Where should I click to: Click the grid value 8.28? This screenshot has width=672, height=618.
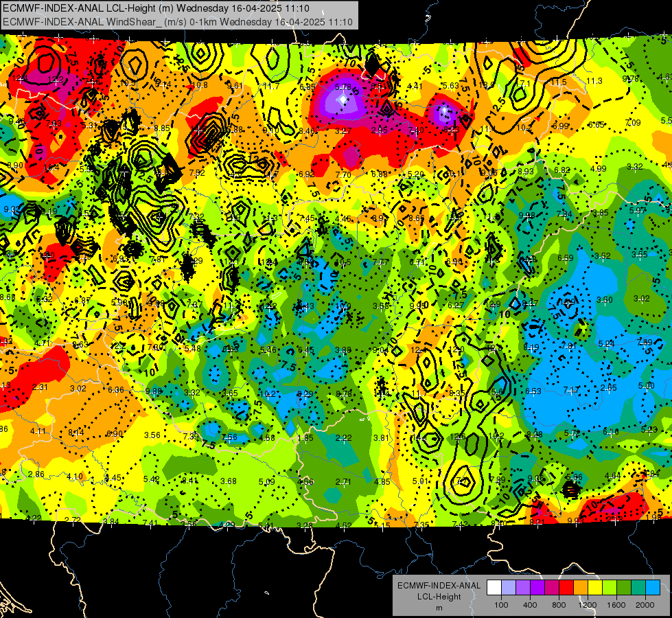pyautogui.click(x=535, y=435)
